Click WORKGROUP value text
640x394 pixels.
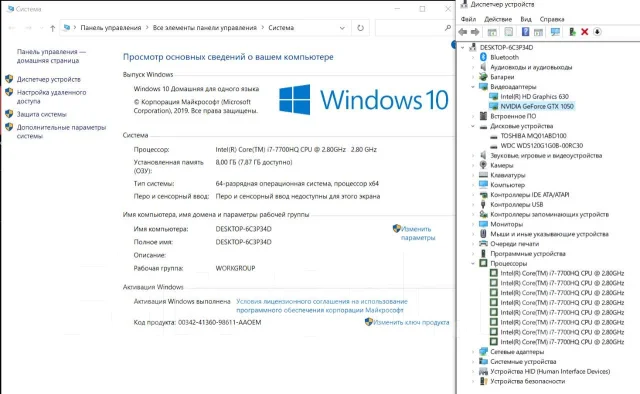(235, 268)
